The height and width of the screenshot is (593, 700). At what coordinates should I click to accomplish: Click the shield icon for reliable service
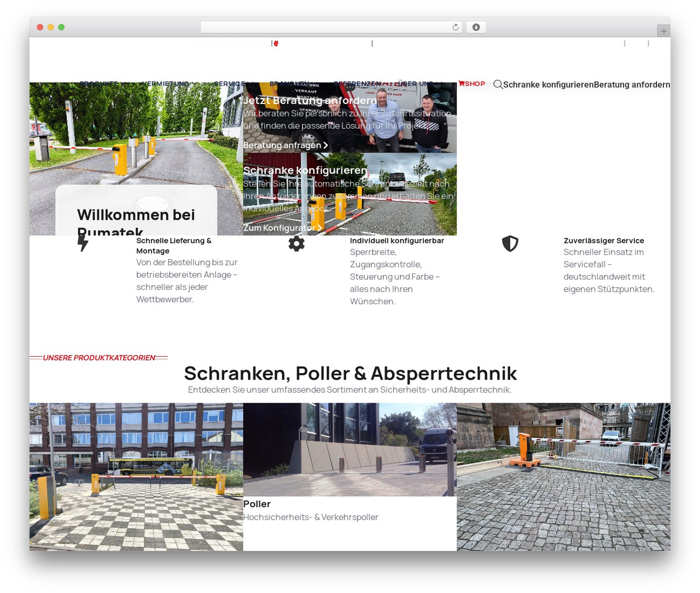coord(510,243)
